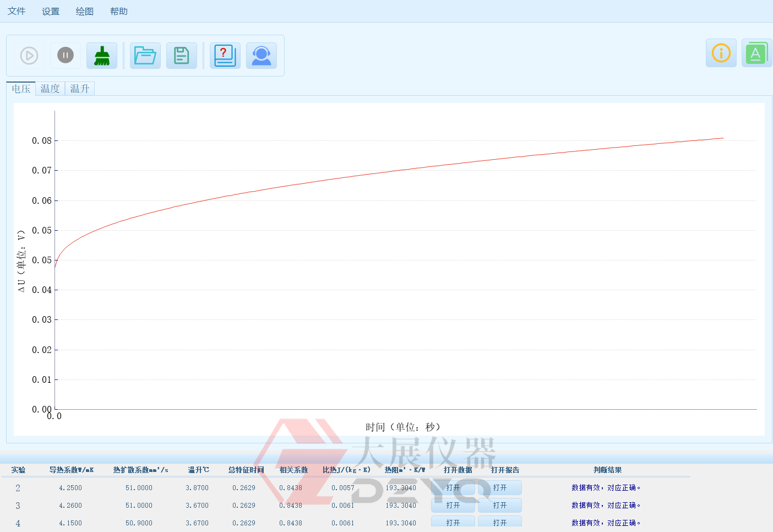Start measurement with the play icon
This screenshot has width=773, height=532.
[x=29, y=56]
